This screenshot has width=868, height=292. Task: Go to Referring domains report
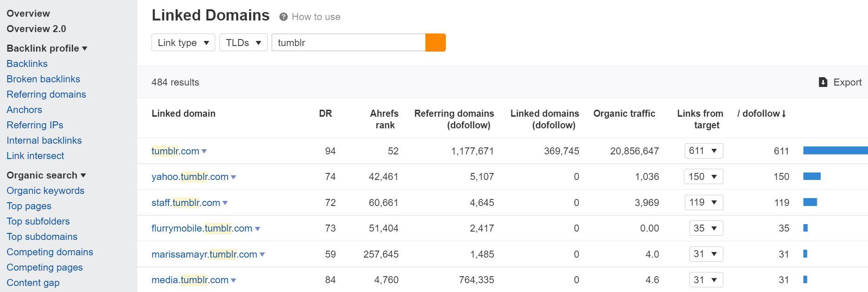[46, 94]
